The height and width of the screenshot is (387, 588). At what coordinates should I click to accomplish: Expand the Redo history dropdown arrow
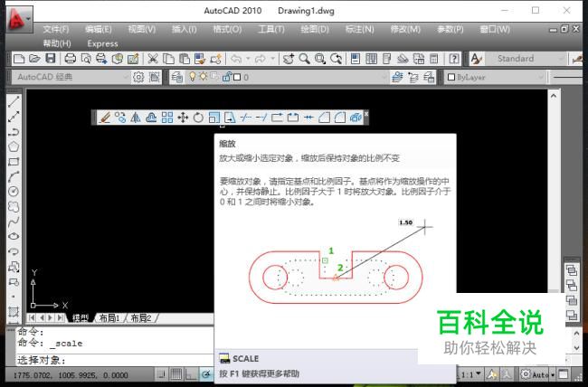[272, 59]
